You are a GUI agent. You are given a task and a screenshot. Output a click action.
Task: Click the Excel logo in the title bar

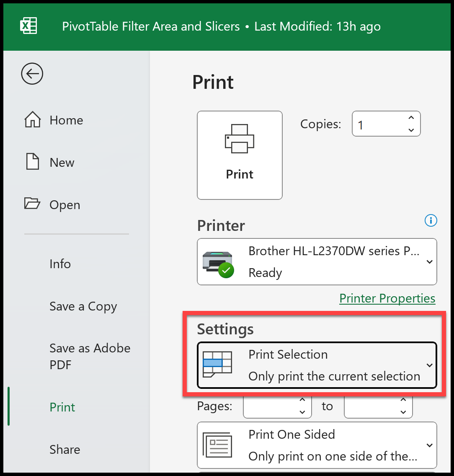coord(28,26)
